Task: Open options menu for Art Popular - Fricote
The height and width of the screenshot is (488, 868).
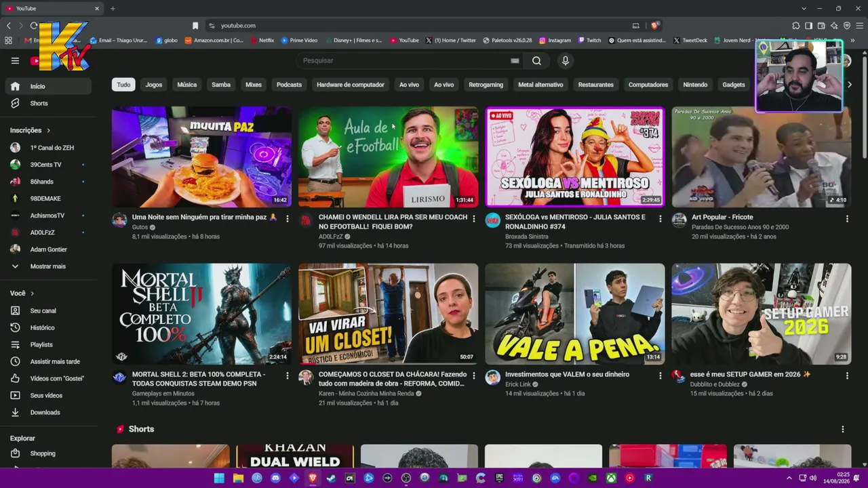Action: click(847, 219)
